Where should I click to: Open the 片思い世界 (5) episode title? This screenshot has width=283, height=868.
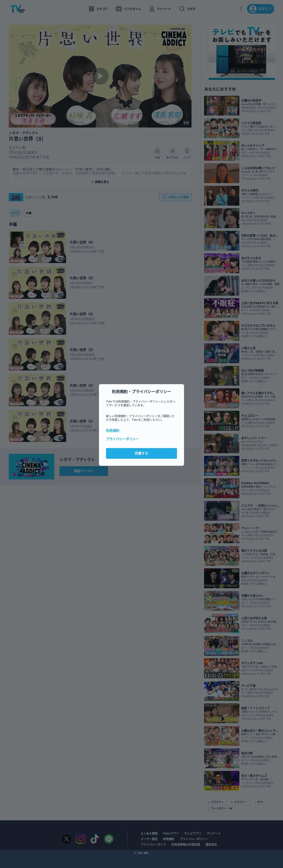(81, 278)
